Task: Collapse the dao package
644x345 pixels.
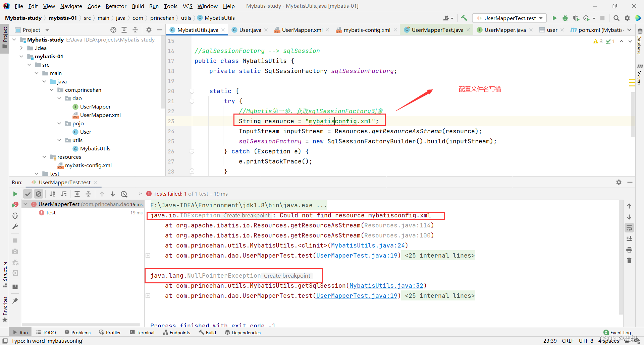Action: [59, 98]
